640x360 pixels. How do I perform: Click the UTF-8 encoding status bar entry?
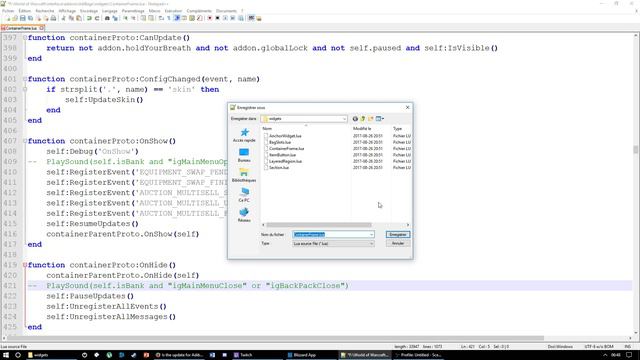tap(599, 347)
